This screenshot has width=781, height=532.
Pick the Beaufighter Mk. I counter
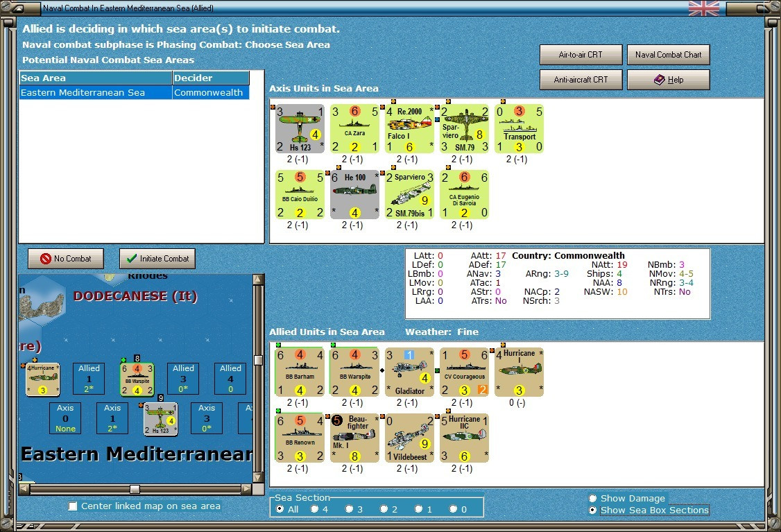pos(354,438)
